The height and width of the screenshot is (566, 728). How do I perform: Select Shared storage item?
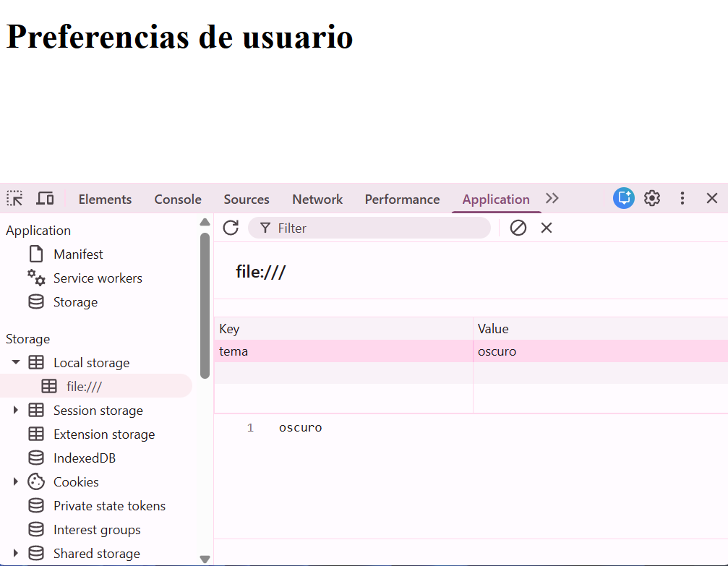pyautogui.click(x=97, y=554)
